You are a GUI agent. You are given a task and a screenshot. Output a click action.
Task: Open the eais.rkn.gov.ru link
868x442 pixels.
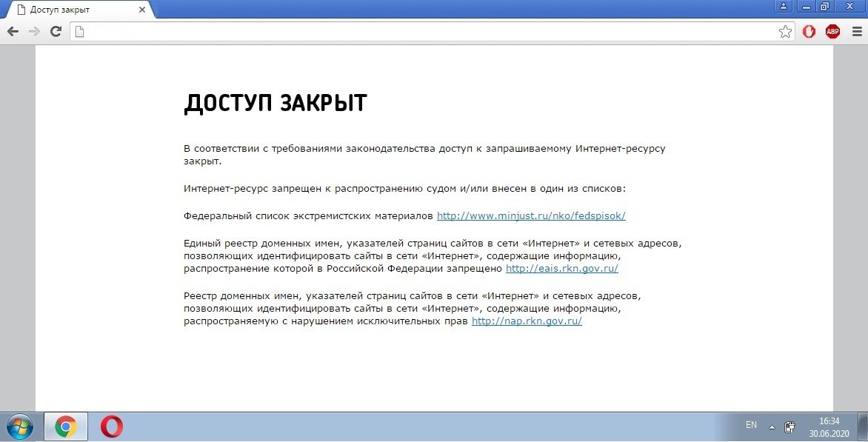[562, 268]
